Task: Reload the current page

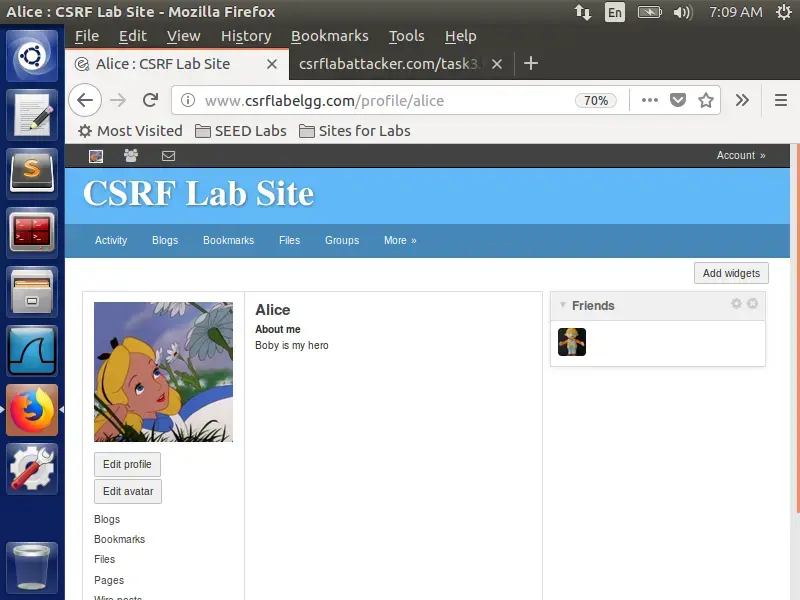Action: pyautogui.click(x=151, y=100)
